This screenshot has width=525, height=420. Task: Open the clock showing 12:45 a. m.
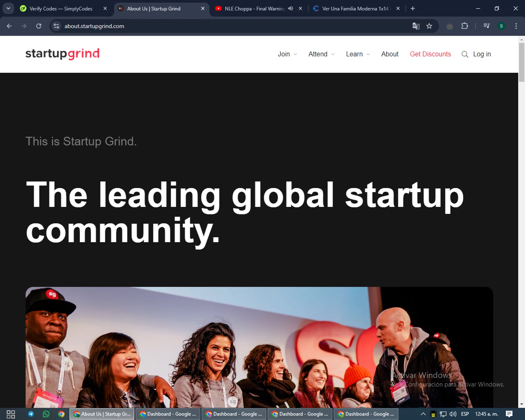point(486,414)
